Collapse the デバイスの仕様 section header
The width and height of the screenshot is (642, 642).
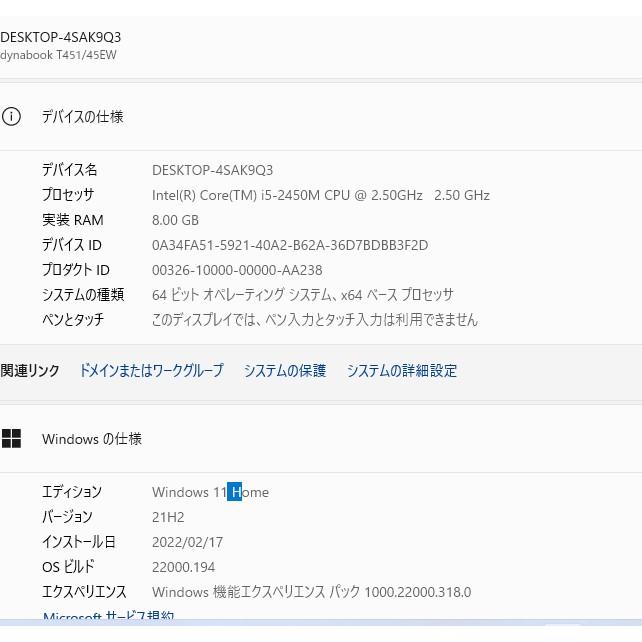pos(320,116)
